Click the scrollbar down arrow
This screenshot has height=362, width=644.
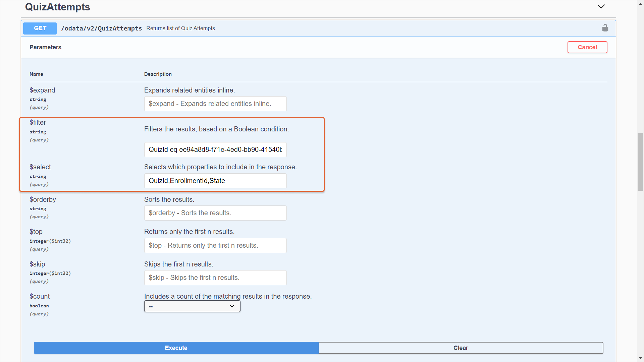pos(640,358)
